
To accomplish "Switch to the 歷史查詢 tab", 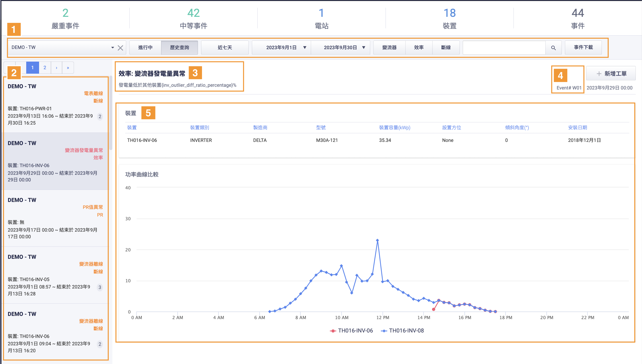I will coord(179,48).
